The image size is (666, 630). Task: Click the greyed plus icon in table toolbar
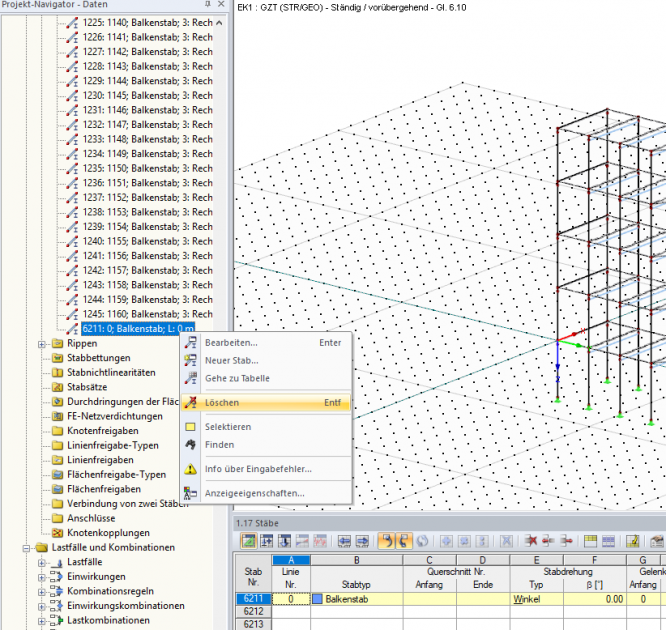click(446, 541)
